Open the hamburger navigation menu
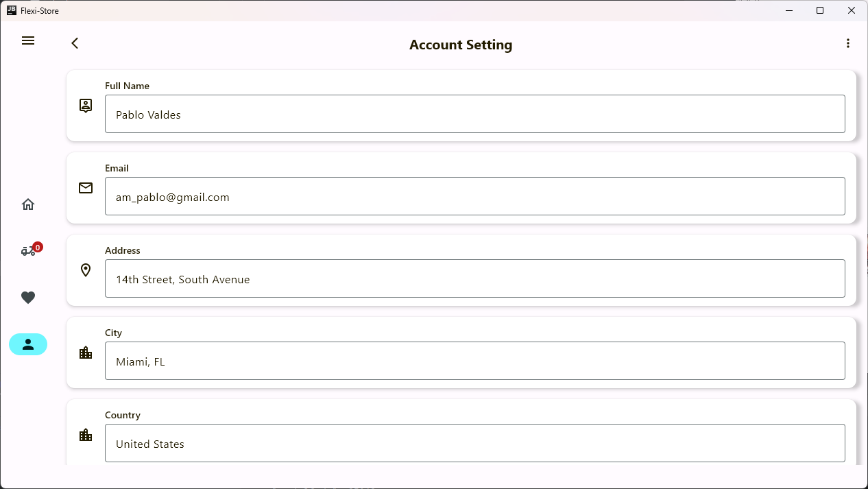The width and height of the screenshot is (868, 489). pyautogui.click(x=28, y=40)
